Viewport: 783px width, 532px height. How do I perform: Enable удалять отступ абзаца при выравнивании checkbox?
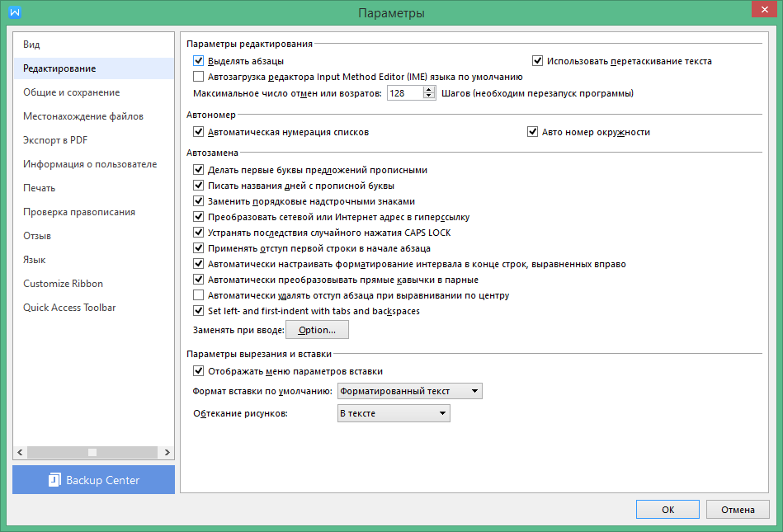point(198,295)
